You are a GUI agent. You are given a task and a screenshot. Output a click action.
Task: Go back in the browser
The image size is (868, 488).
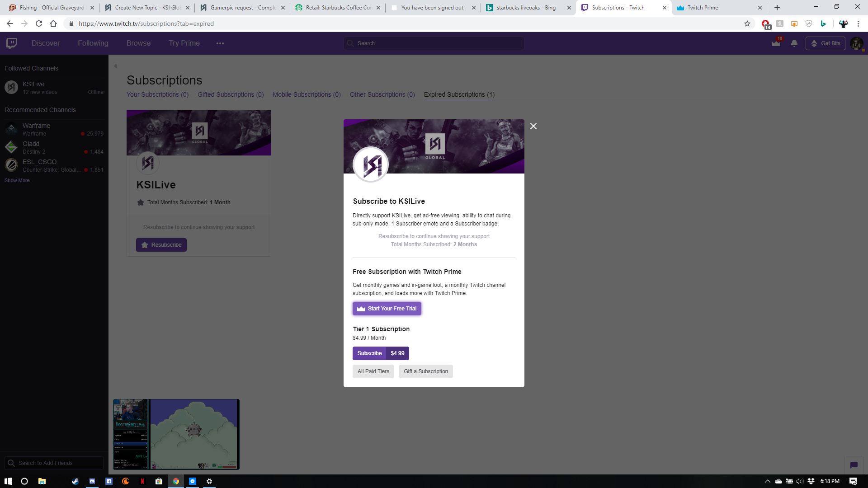click(10, 23)
